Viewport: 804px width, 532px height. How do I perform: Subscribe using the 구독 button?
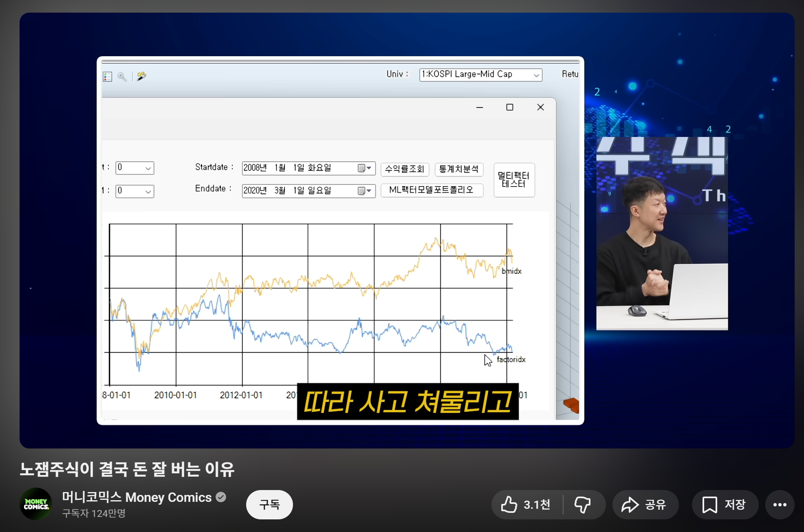point(269,505)
